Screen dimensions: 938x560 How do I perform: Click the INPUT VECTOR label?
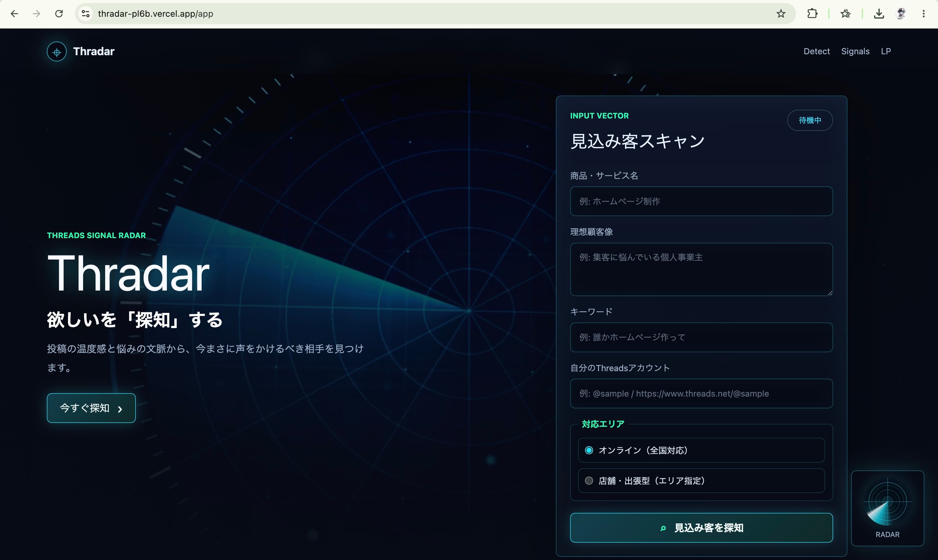(599, 116)
